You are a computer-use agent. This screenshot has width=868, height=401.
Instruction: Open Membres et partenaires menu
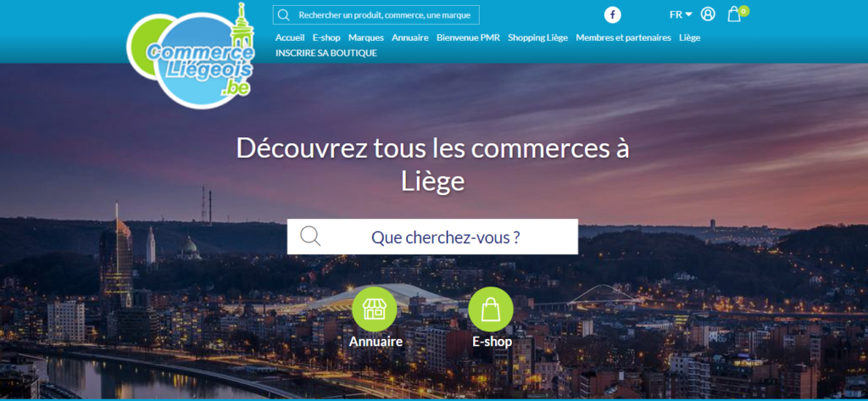coord(623,37)
